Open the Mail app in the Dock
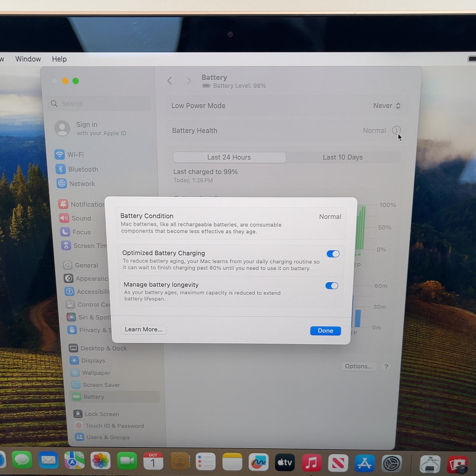The width and height of the screenshot is (476, 476). pos(48,461)
